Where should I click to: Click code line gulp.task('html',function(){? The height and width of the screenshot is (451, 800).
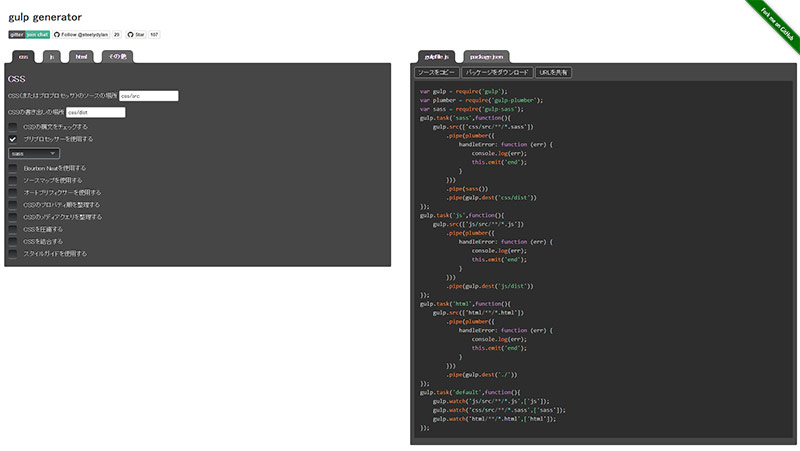point(465,304)
